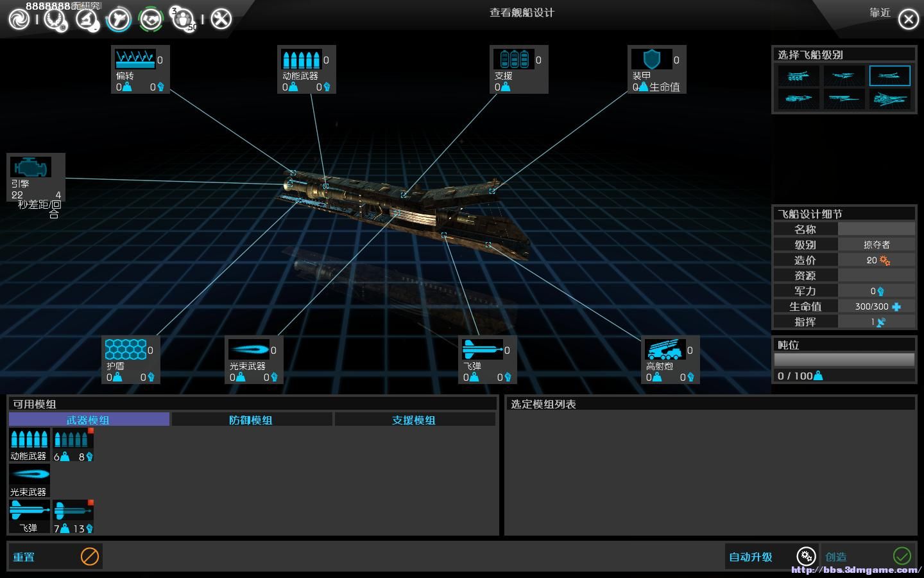
Task: Choose the 动能武器 category in available modules
Action: [x=30, y=445]
